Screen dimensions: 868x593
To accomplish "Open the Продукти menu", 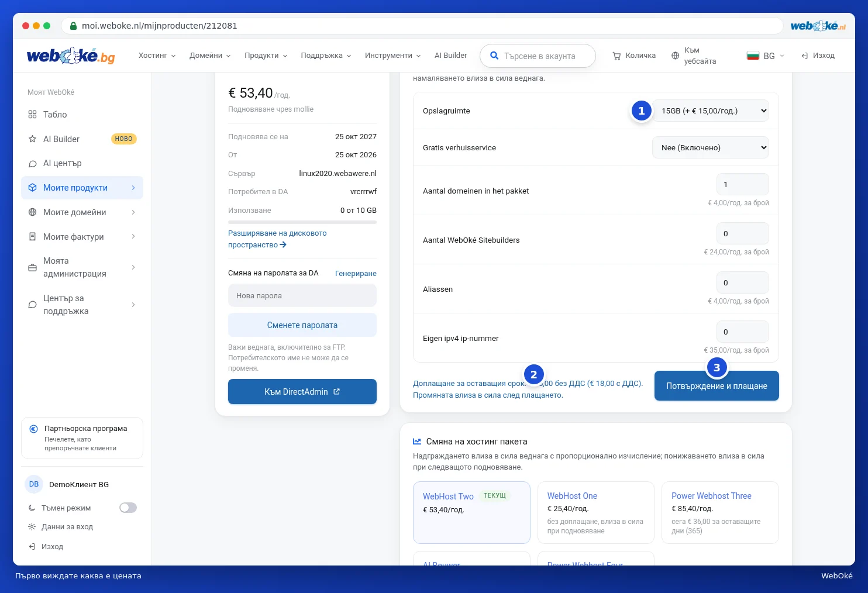I will [266, 56].
